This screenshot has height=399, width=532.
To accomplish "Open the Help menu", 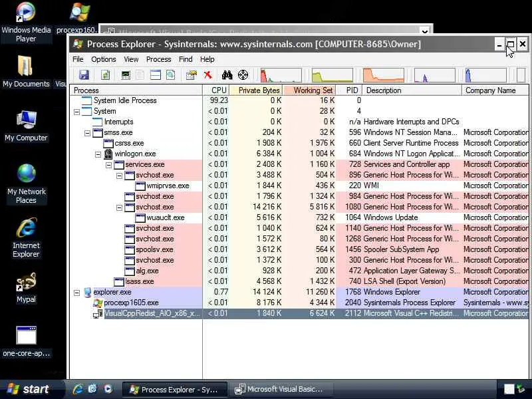I will (x=207, y=59).
